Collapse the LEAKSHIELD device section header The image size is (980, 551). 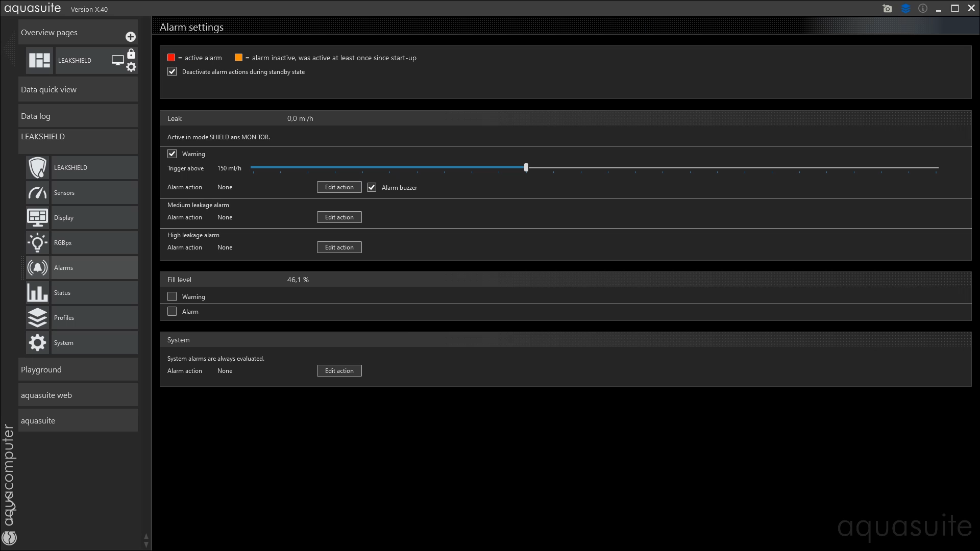point(78,141)
